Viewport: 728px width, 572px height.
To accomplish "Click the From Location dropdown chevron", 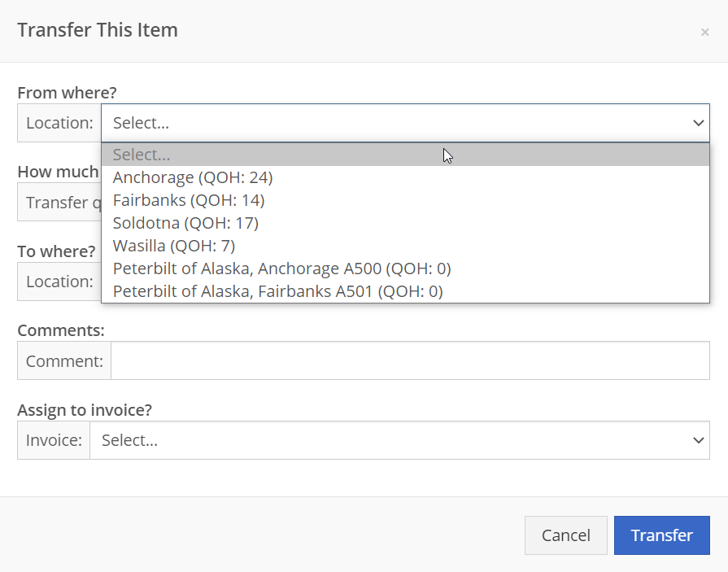I will click(698, 123).
